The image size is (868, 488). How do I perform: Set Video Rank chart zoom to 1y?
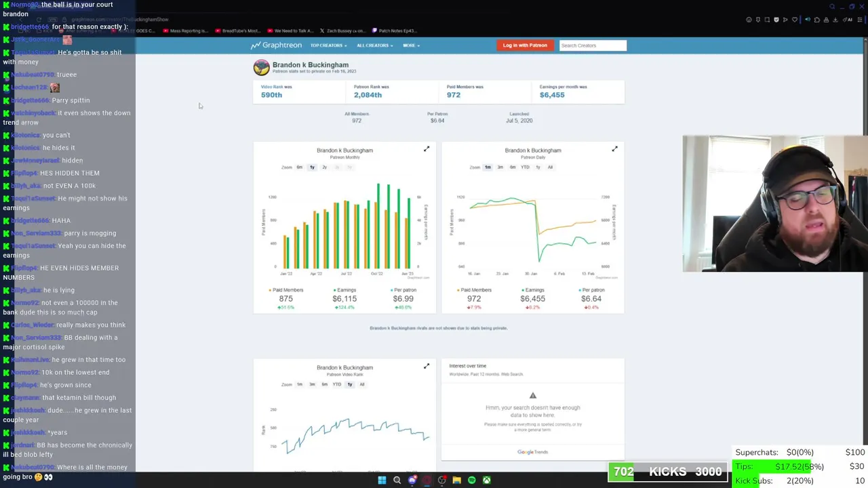coord(349,384)
